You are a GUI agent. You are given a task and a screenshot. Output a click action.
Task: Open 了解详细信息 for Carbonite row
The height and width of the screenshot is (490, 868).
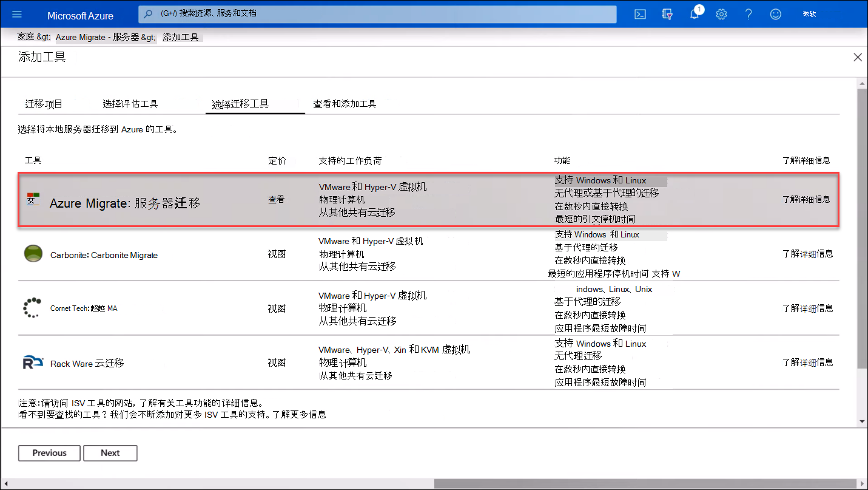(807, 254)
